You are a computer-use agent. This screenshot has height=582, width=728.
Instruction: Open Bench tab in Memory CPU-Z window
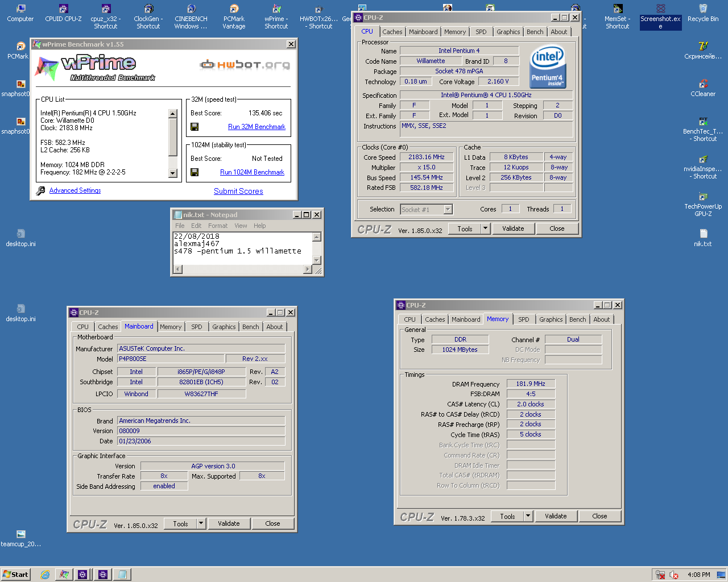click(577, 319)
